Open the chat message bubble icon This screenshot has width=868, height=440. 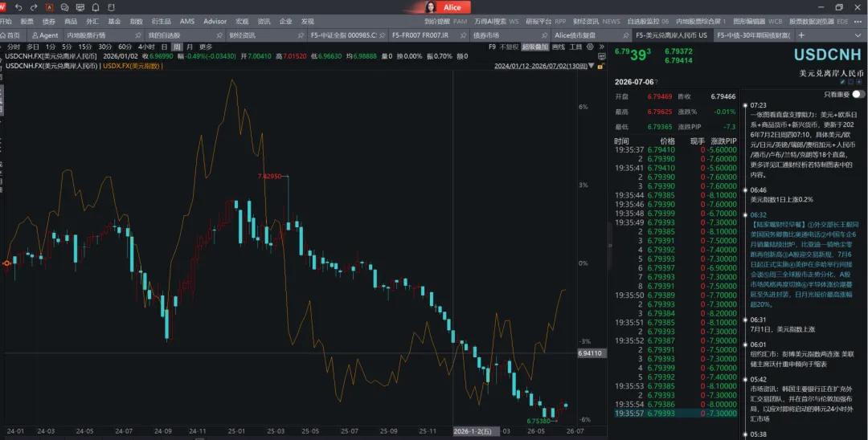(x=65, y=8)
